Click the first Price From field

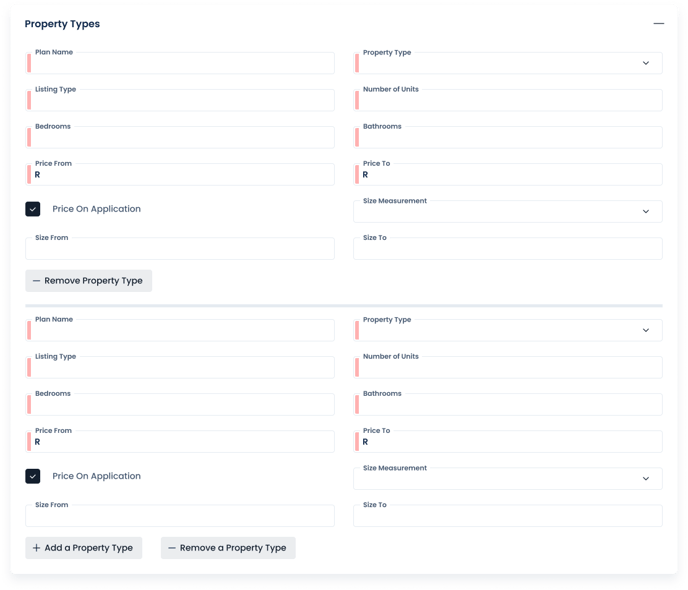180,175
